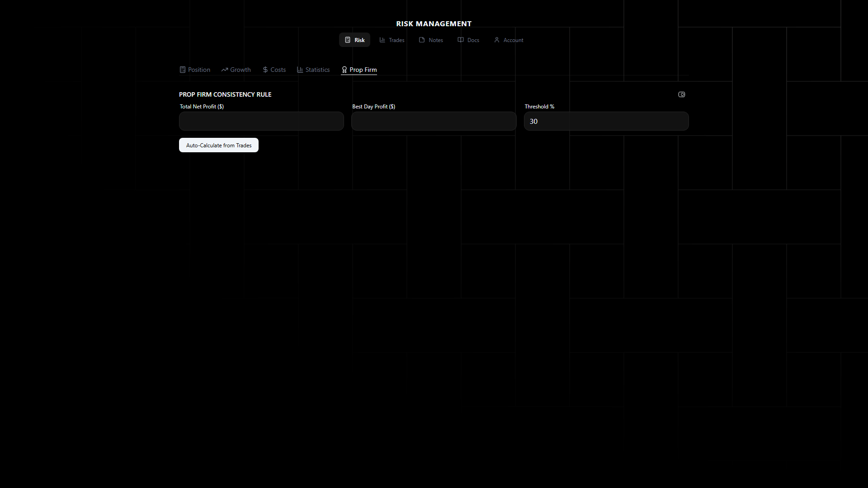Select the Threshold % field showing 30
Viewport: 868px width, 488px height.
(x=606, y=121)
